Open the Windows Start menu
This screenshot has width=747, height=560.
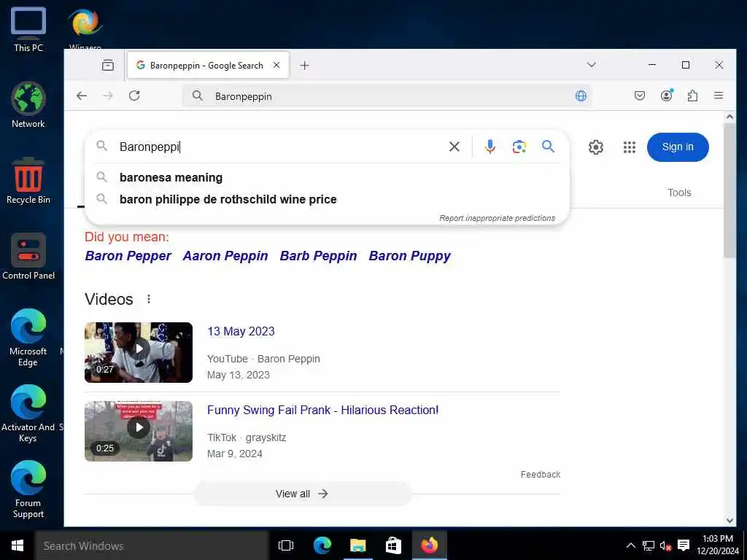point(18,545)
